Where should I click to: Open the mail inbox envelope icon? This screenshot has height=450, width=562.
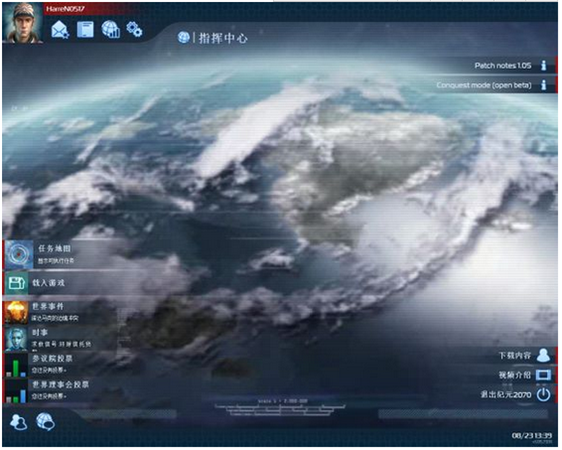(x=60, y=29)
